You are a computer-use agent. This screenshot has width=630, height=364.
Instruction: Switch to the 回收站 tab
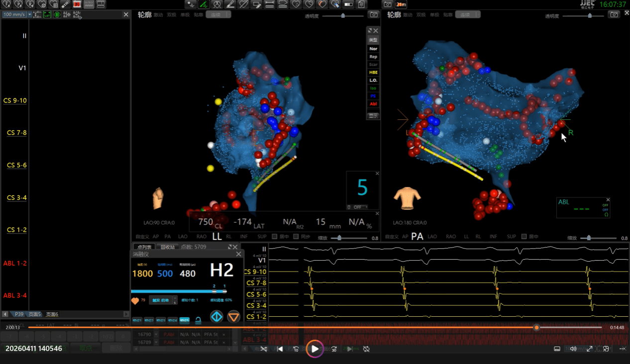[167, 247]
